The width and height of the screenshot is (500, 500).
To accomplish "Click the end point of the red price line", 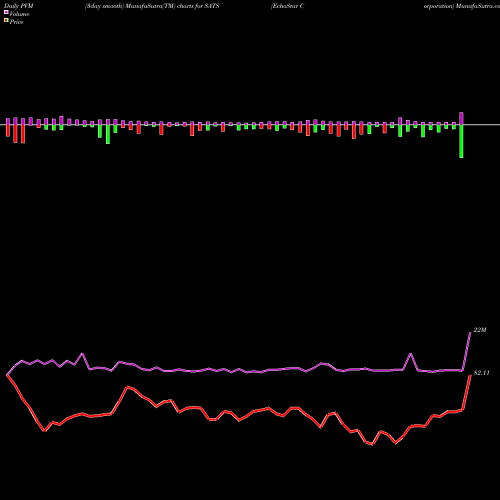I will tap(470, 376).
